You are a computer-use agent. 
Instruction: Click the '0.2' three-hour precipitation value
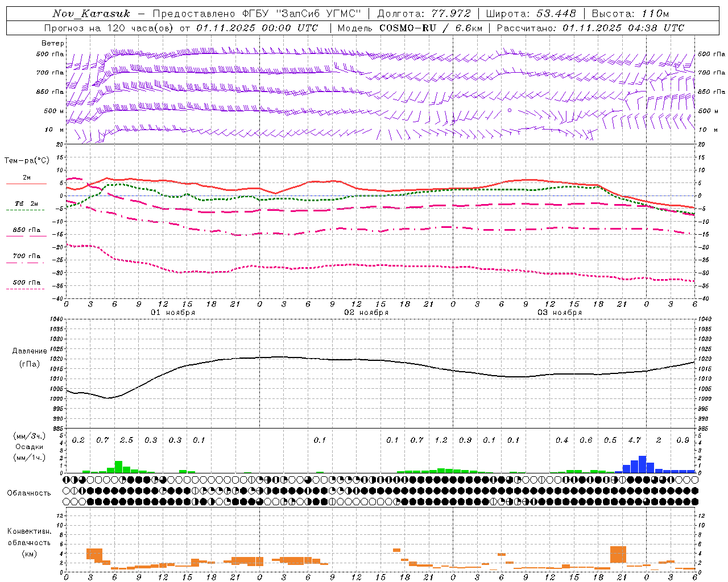[x=78, y=440]
